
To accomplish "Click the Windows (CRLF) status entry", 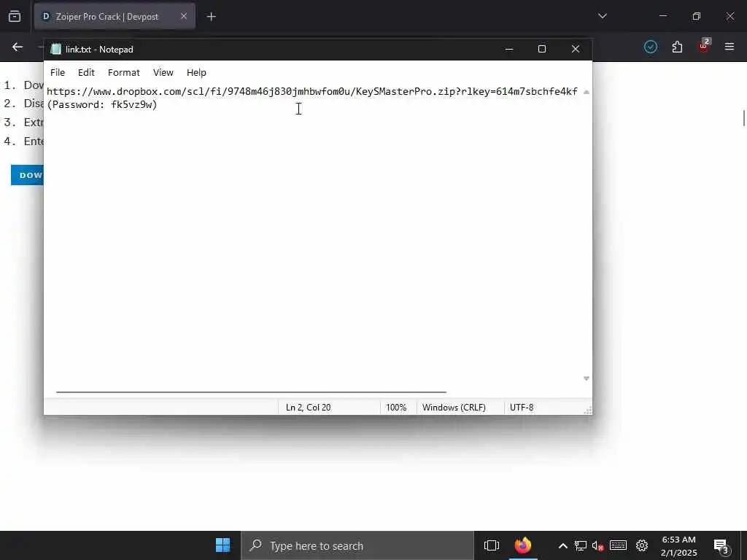I will coord(454,408).
